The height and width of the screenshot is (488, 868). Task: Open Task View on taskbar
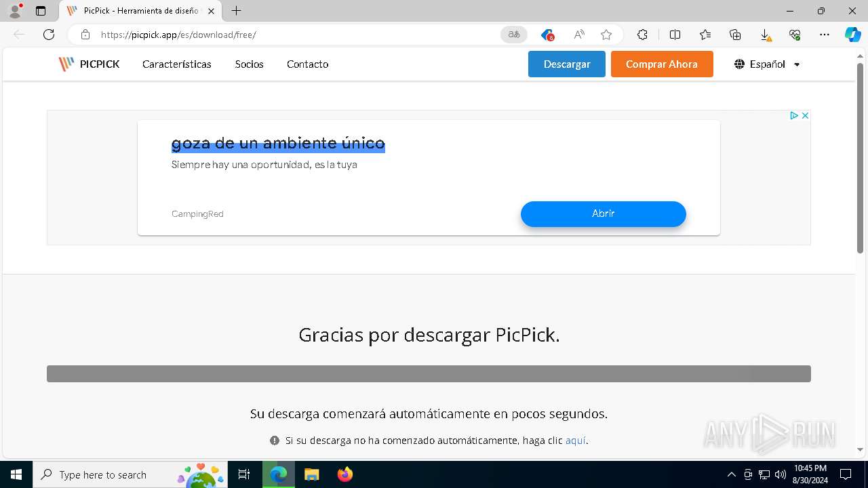(245, 474)
